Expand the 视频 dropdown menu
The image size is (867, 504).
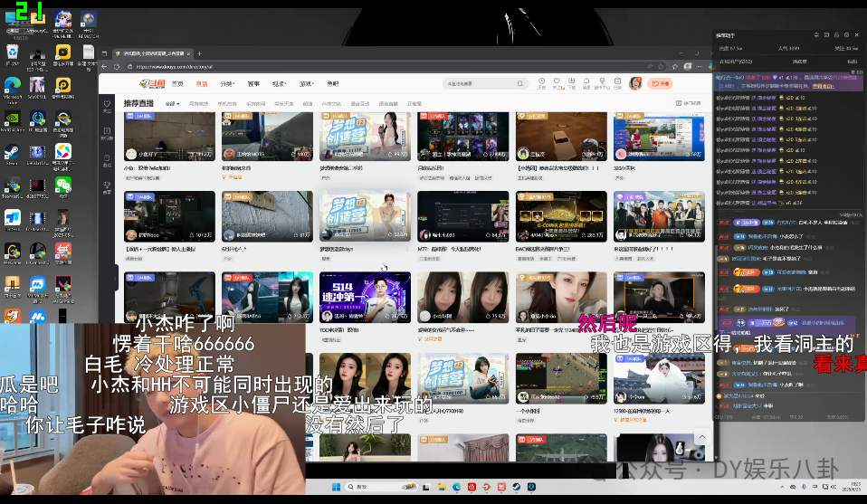(280, 84)
